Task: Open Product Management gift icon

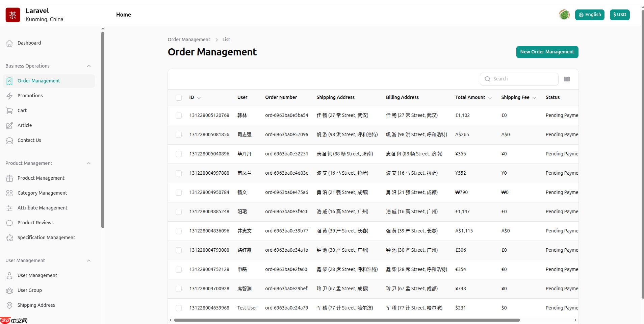Action: click(x=9, y=178)
